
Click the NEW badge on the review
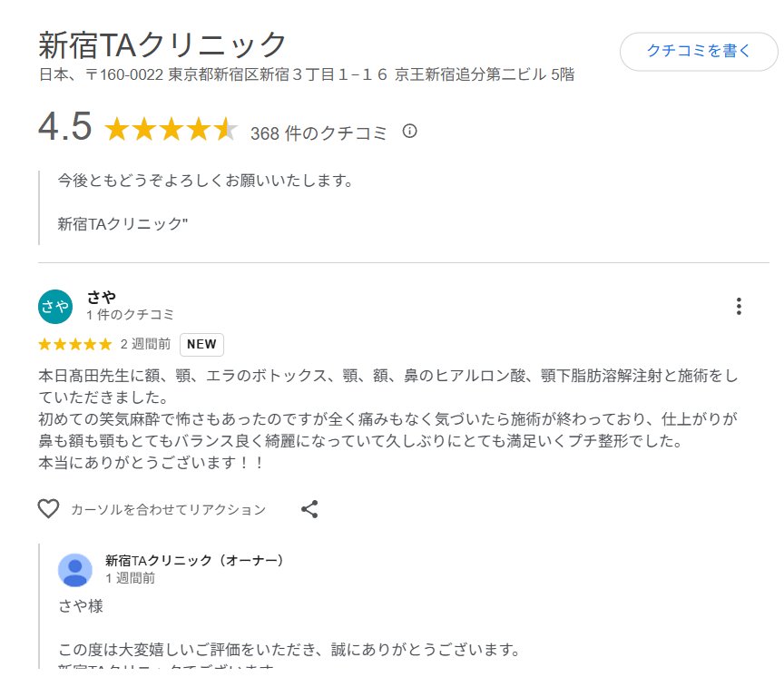click(201, 345)
